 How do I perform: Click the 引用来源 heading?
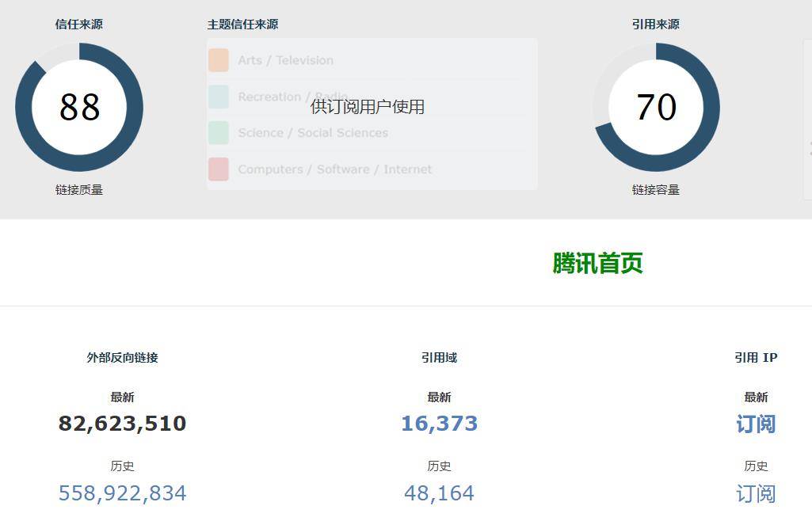656,25
